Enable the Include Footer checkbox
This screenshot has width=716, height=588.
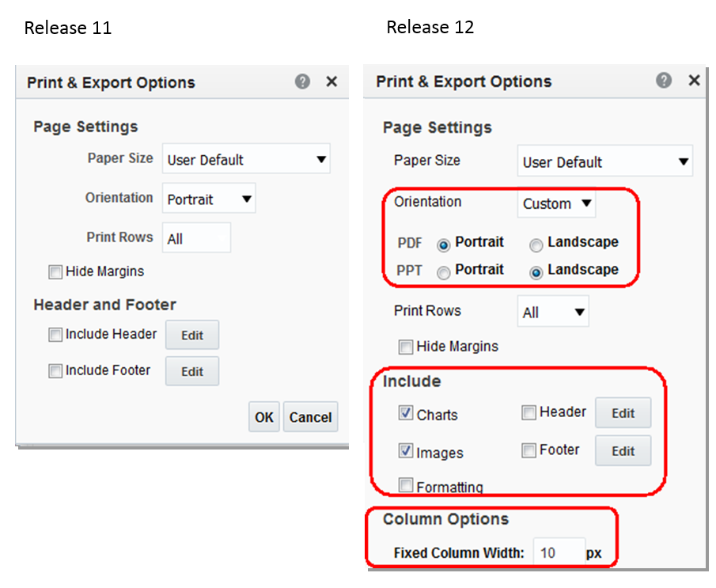click(x=55, y=370)
